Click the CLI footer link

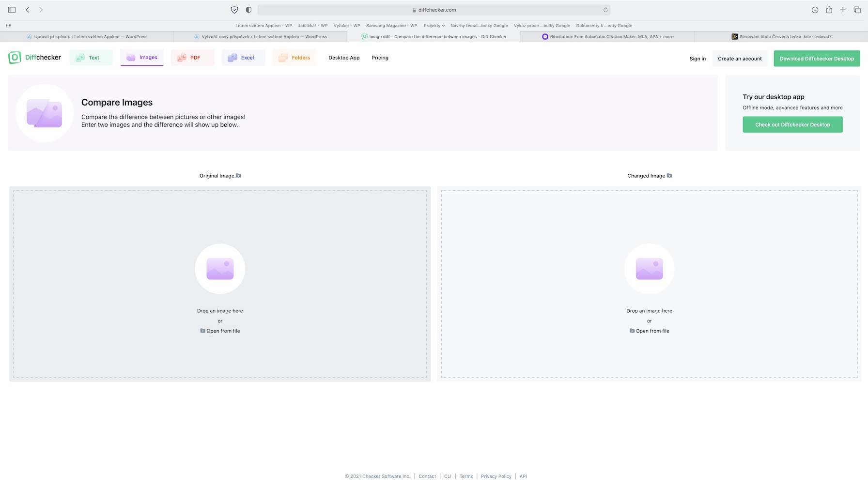coord(448,476)
